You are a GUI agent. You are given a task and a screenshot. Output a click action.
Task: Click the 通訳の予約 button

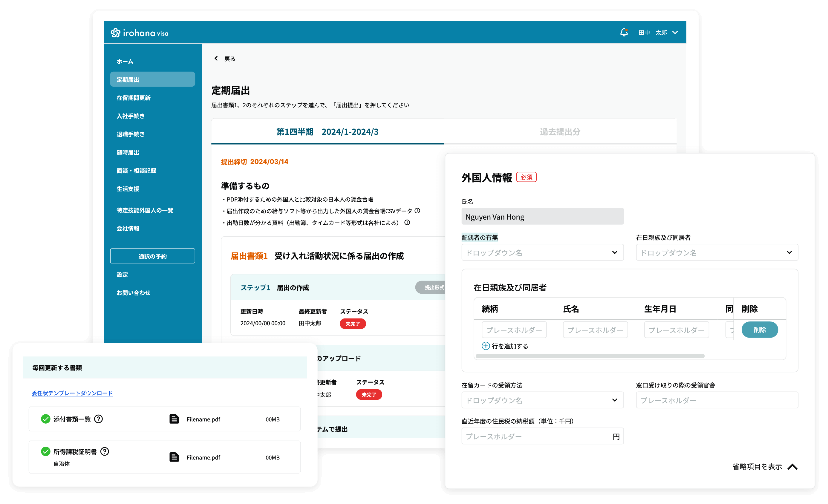152,256
